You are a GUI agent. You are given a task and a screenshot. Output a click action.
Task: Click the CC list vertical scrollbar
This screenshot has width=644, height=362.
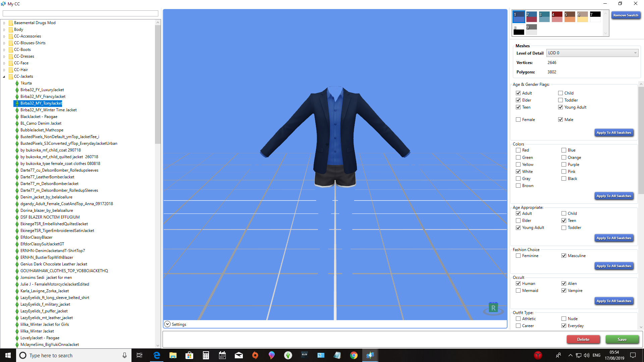click(158, 84)
